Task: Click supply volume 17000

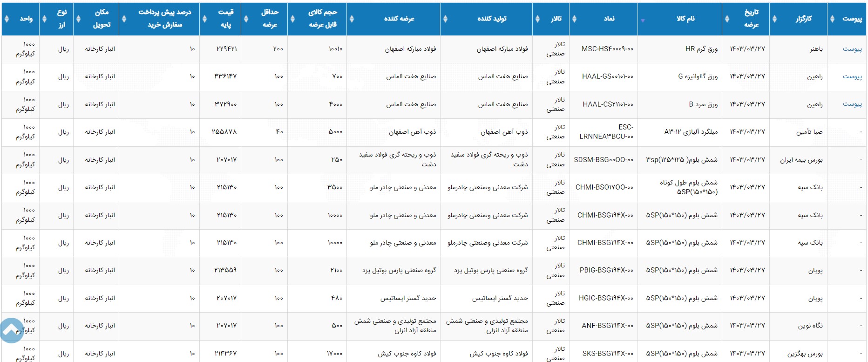Action: 335,354
